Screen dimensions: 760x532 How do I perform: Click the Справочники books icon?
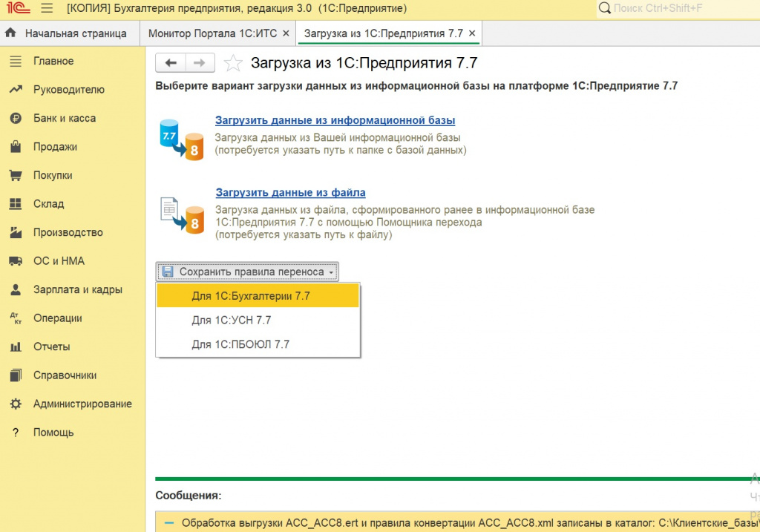click(x=16, y=375)
